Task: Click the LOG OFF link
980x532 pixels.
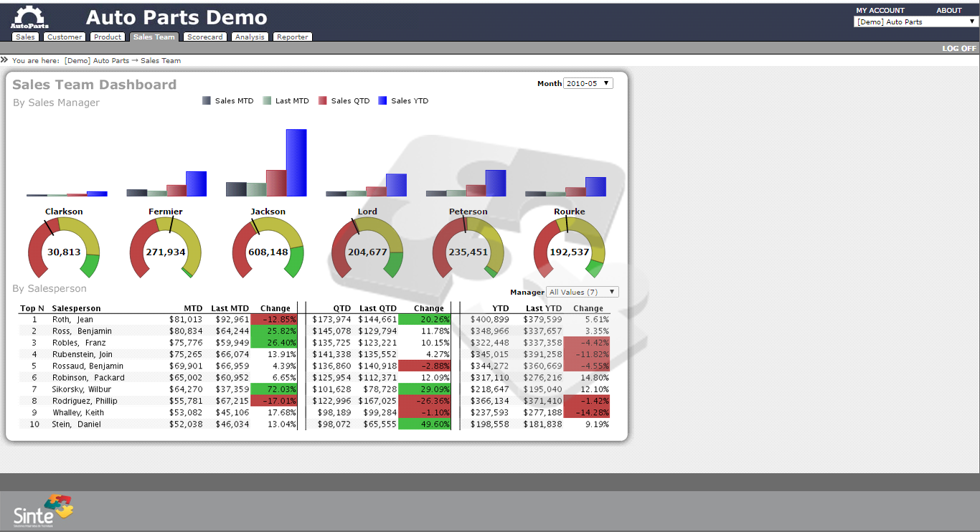Action: coord(959,48)
